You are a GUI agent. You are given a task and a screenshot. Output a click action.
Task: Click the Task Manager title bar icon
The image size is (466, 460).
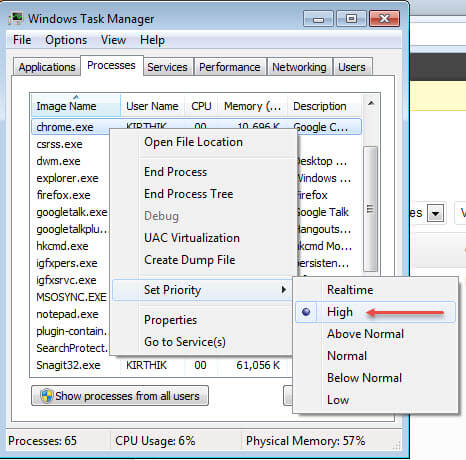[16, 18]
